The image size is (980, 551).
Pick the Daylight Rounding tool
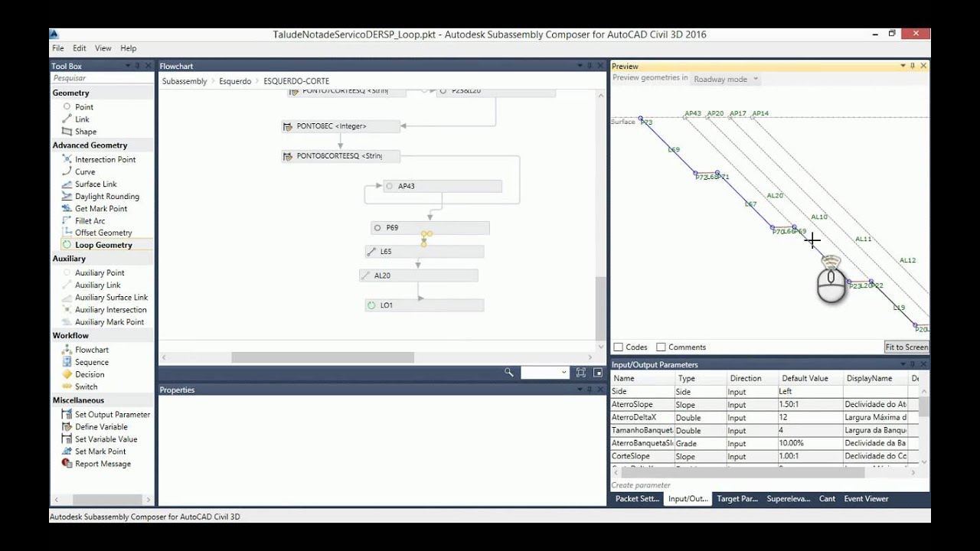click(x=106, y=196)
